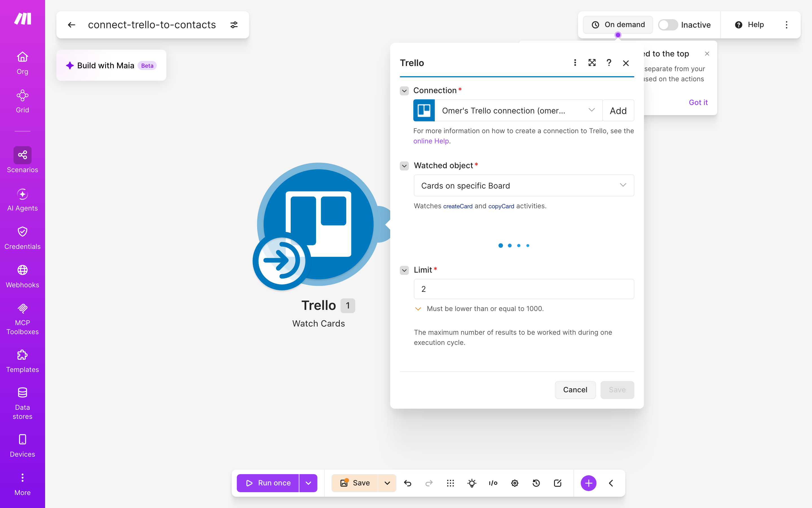Open the Grid sidebar item

(x=23, y=101)
